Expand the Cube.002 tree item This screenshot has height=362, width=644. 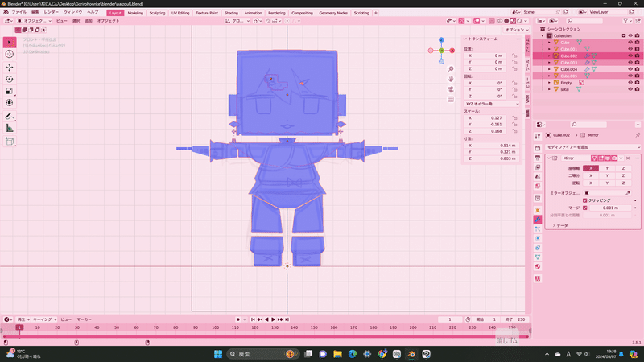pyautogui.click(x=549, y=56)
